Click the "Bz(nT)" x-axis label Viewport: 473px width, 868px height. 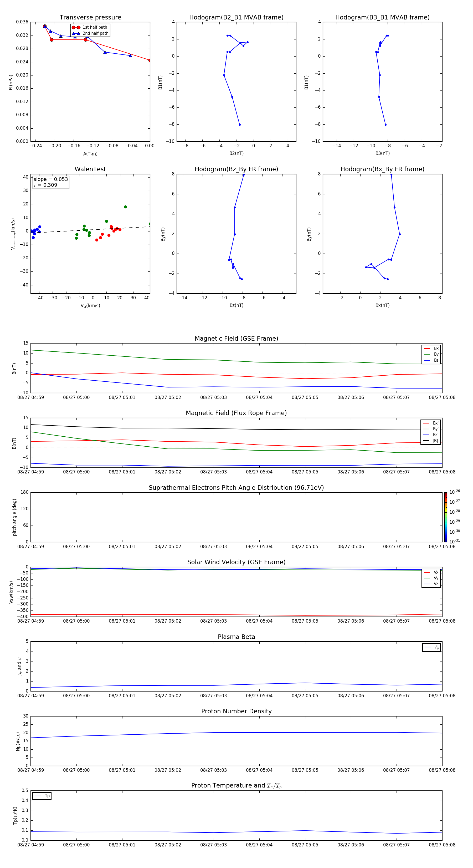click(236, 305)
